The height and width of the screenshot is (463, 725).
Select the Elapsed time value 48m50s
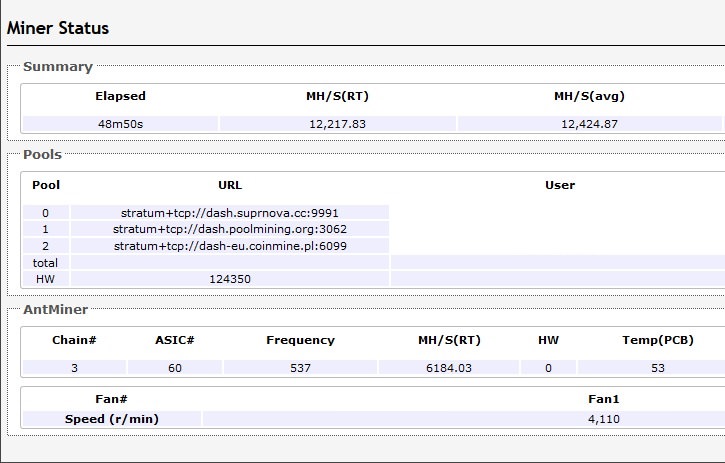coord(120,124)
